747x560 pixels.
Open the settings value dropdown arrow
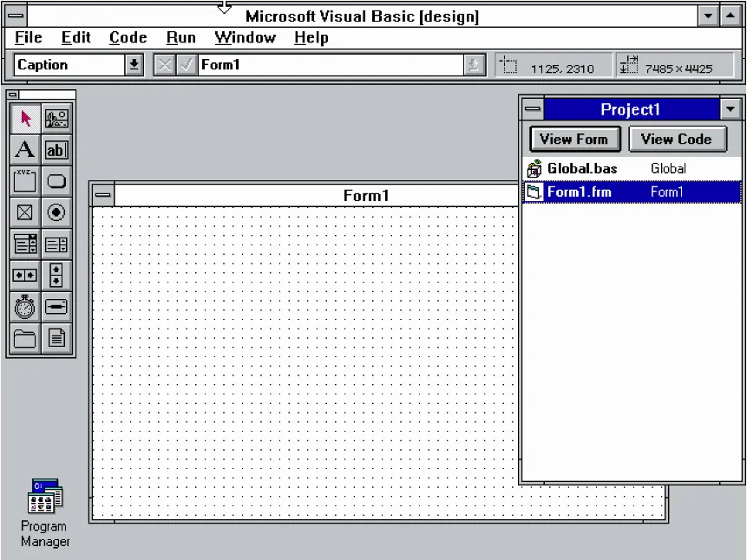[473, 64]
